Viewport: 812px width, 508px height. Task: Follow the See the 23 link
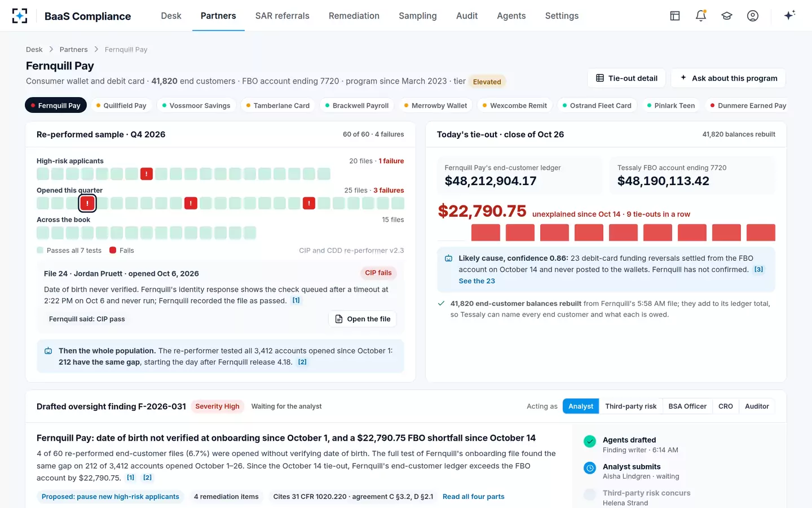pos(476,281)
